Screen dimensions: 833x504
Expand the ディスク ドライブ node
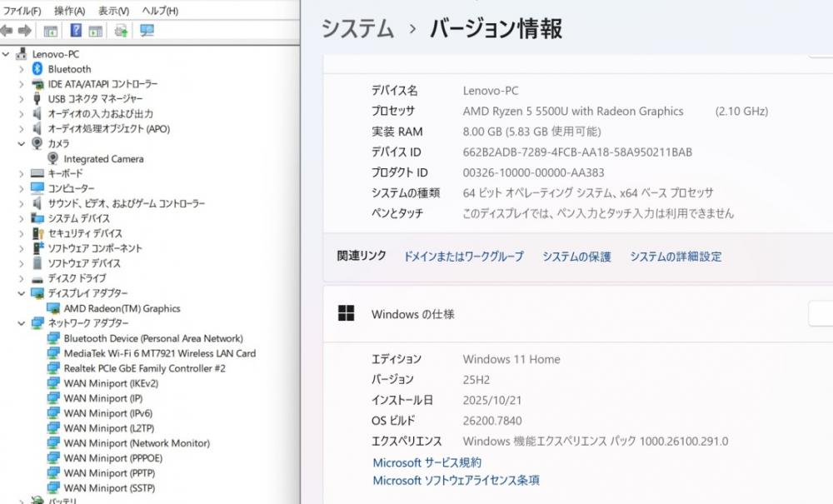pos(22,278)
